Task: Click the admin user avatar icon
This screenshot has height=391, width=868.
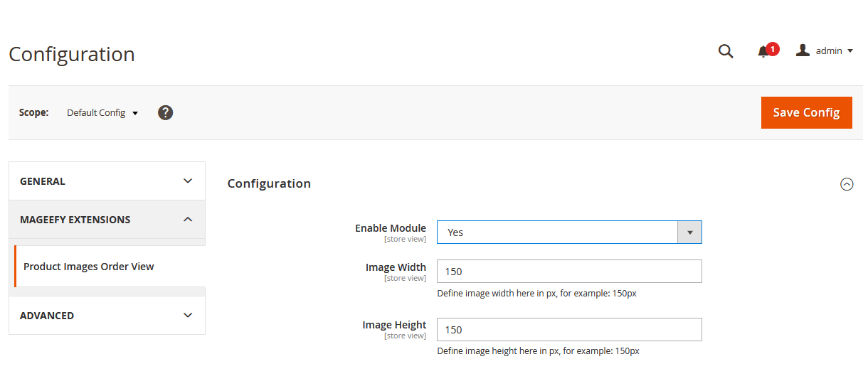Action: pyautogui.click(x=803, y=50)
